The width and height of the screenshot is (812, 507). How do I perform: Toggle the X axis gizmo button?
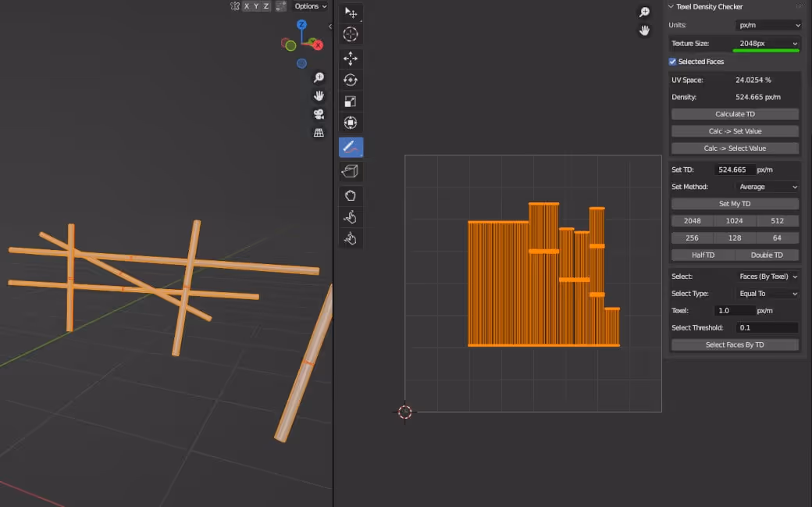coord(247,6)
